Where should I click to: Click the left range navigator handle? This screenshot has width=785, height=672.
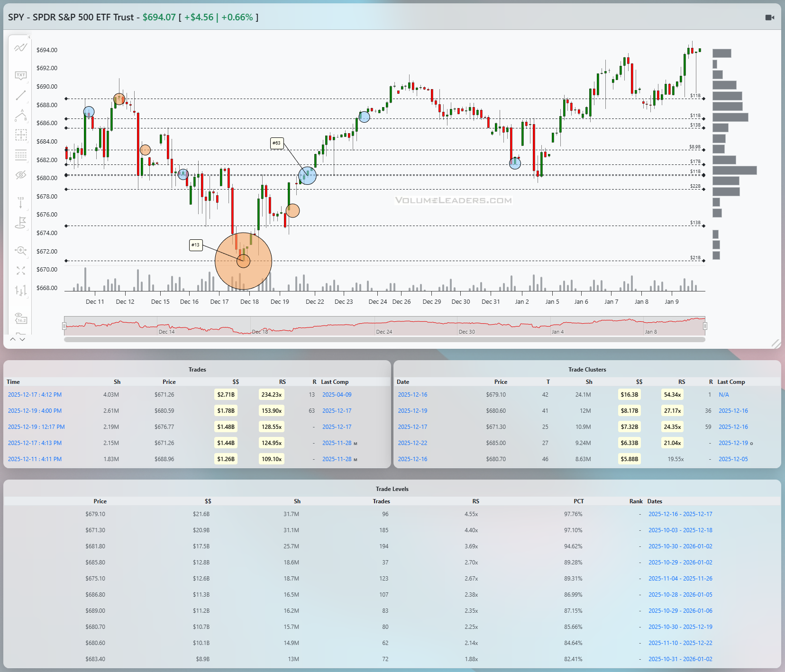[64, 326]
